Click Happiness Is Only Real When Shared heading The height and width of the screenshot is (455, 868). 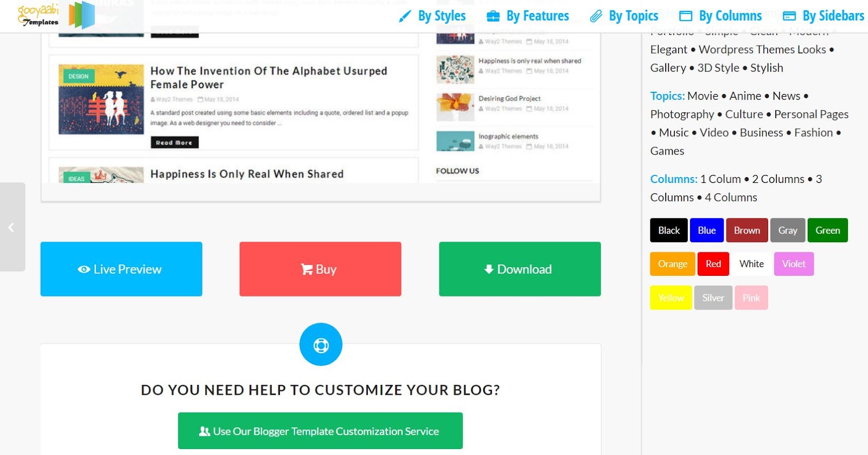click(x=247, y=174)
